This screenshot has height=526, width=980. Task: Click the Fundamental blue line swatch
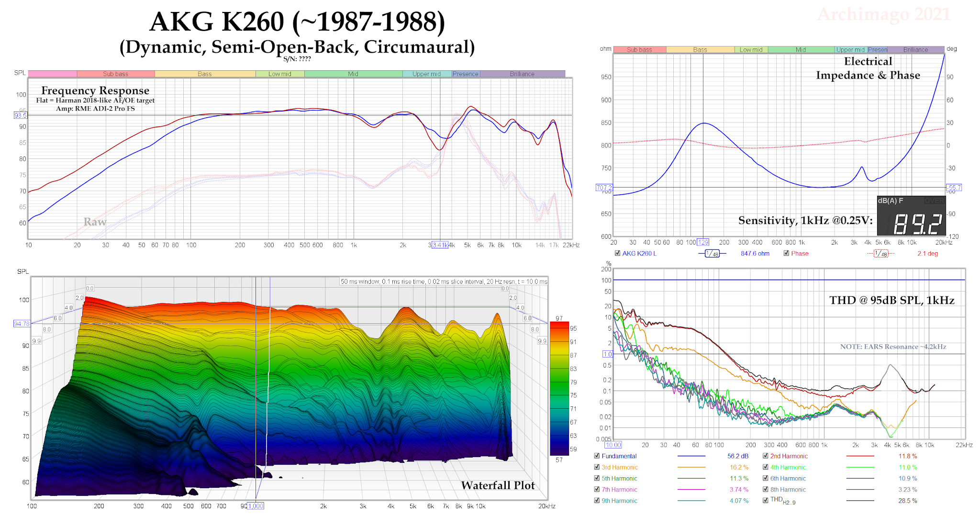coord(691,456)
